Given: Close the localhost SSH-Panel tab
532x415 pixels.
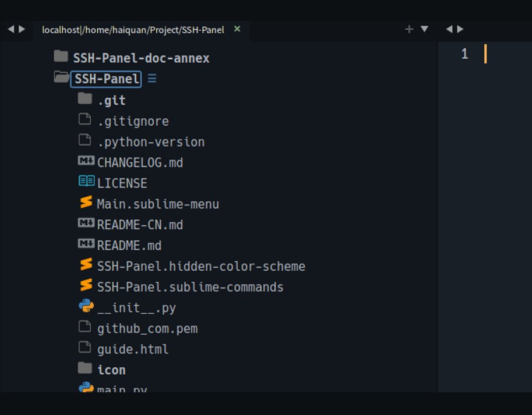Looking at the screenshot, I should (237, 29).
